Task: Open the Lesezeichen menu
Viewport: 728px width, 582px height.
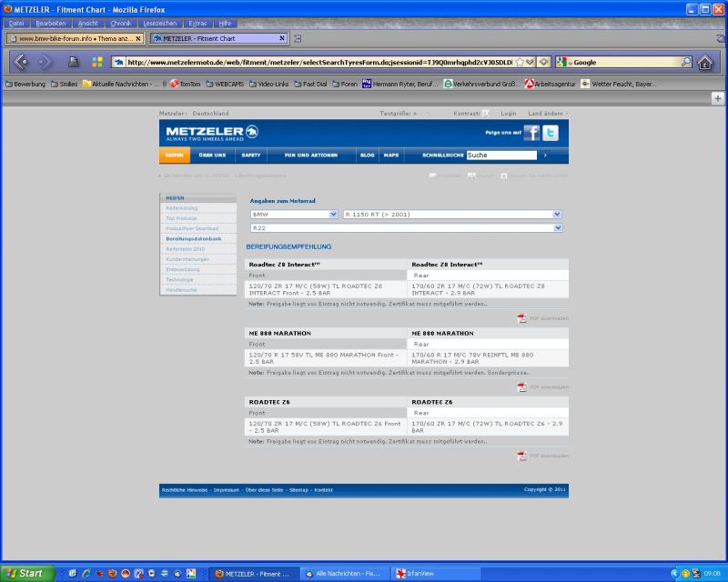Action: tap(160, 24)
